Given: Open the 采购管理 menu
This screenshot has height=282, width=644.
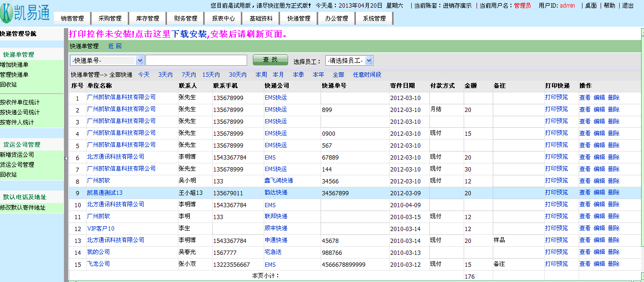Looking at the screenshot, I should (110, 19).
